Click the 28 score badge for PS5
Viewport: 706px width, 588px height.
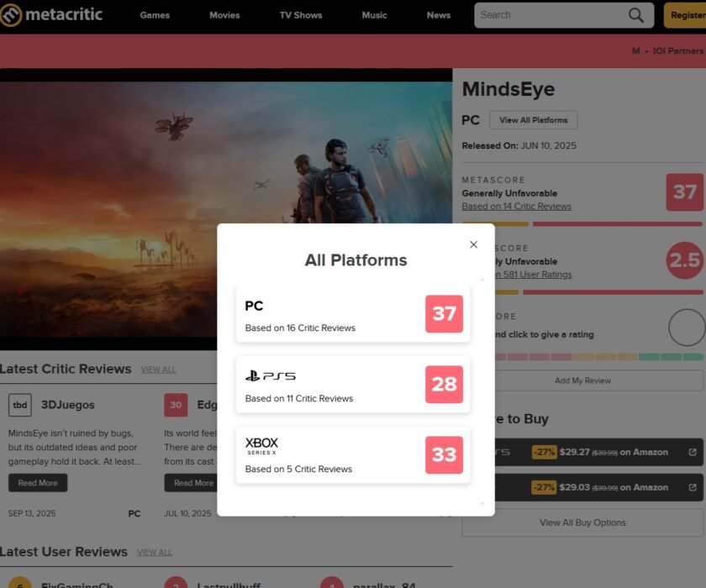pyautogui.click(x=444, y=384)
